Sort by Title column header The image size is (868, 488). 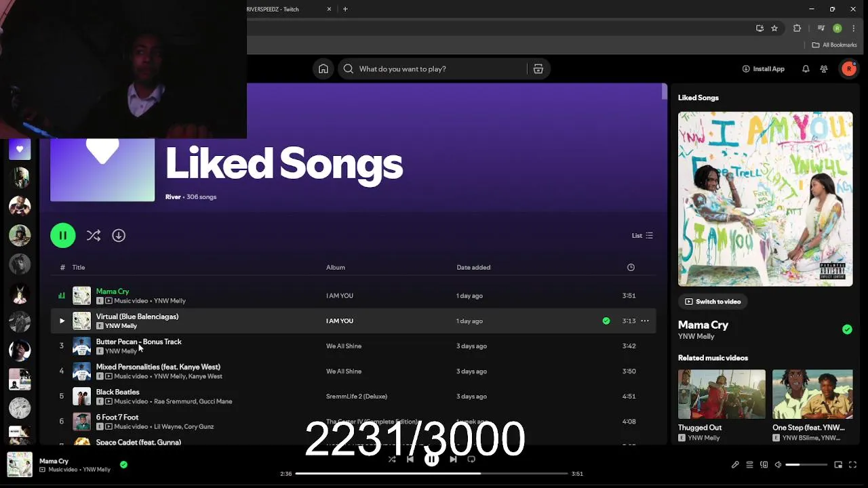coord(79,267)
